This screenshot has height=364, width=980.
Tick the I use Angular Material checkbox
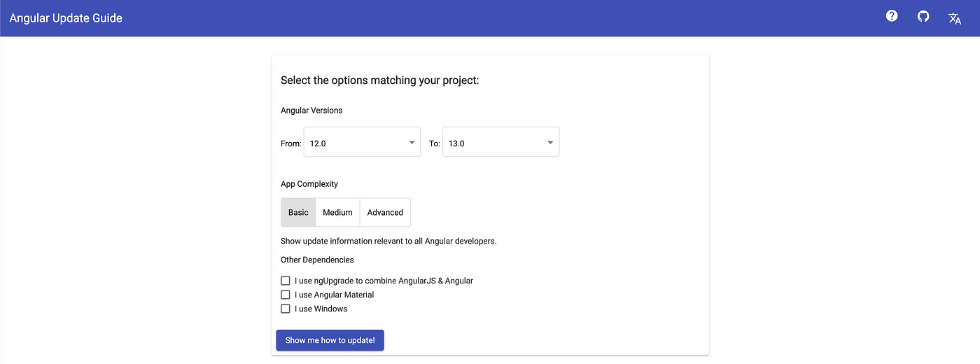[x=285, y=295]
